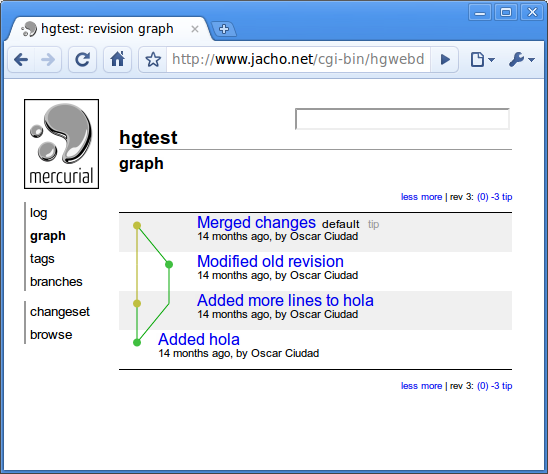The width and height of the screenshot is (548, 474).
Task: Click the search input field
Action: [402, 119]
